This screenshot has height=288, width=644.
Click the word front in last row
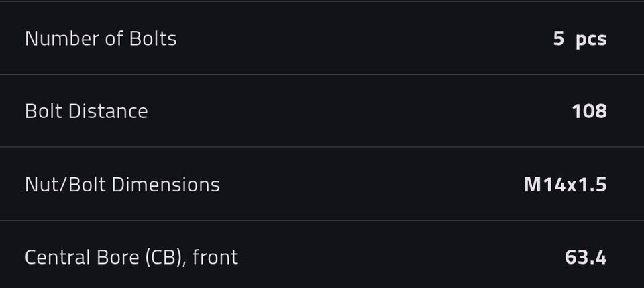coord(215,257)
